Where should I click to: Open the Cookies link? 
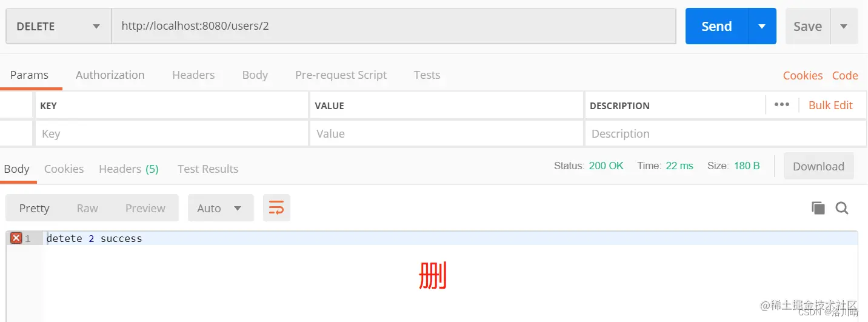point(803,76)
